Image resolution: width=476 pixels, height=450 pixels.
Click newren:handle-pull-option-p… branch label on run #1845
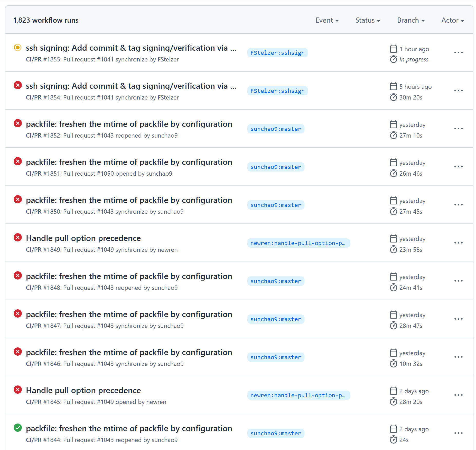coord(298,395)
